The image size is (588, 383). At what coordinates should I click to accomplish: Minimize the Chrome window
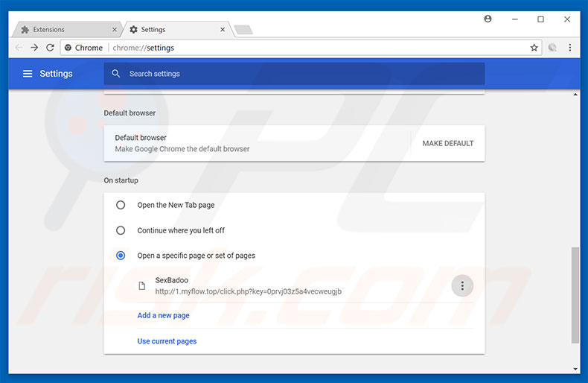pyautogui.click(x=515, y=19)
